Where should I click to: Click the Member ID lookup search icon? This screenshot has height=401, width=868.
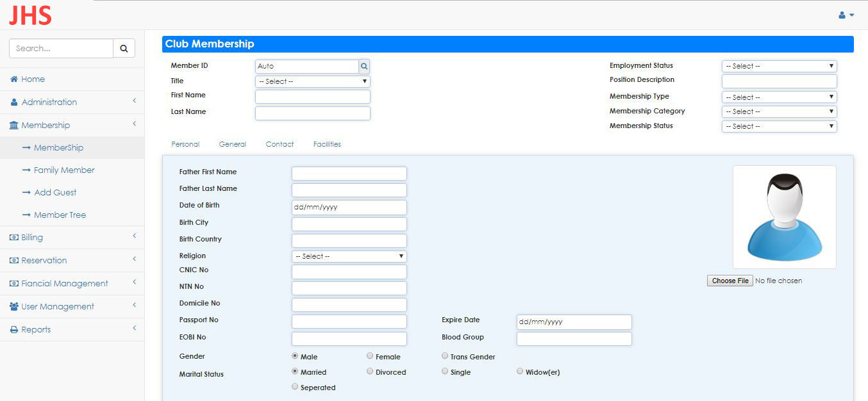pos(364,66)
